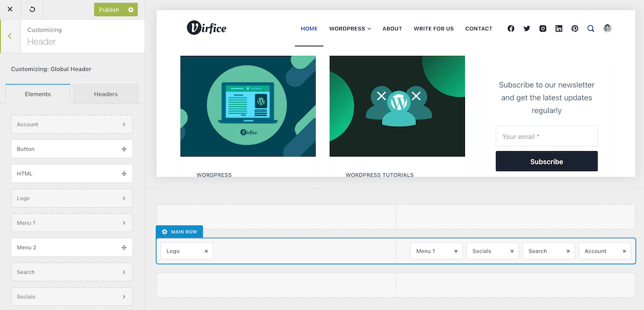Select the Menu 1 chip in main row
The height and width of the screenshot is (310, 644).
[x=436, y=251]
